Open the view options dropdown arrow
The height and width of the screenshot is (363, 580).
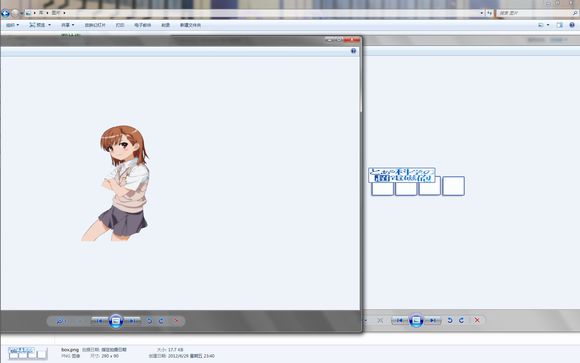pyautogui.click(x=548, y=25)
